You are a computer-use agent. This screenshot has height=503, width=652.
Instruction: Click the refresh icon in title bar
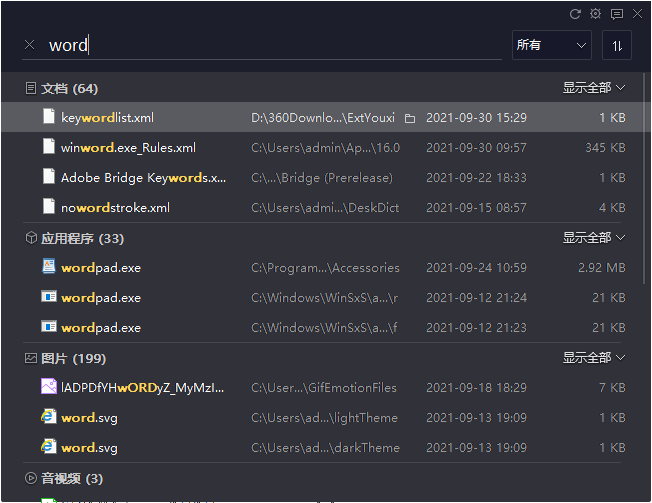(x=575, y=14)
